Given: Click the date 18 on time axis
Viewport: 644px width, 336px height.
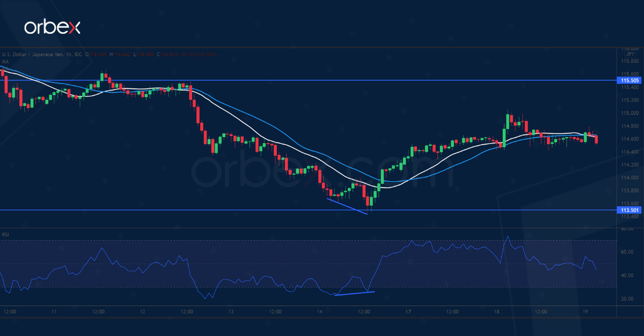Looking at the screenshot, I should pos(496,311).
